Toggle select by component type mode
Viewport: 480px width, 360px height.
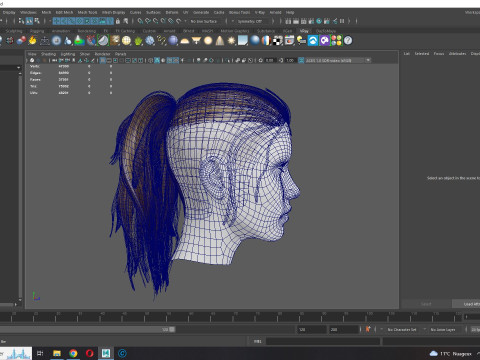[37, 21]
